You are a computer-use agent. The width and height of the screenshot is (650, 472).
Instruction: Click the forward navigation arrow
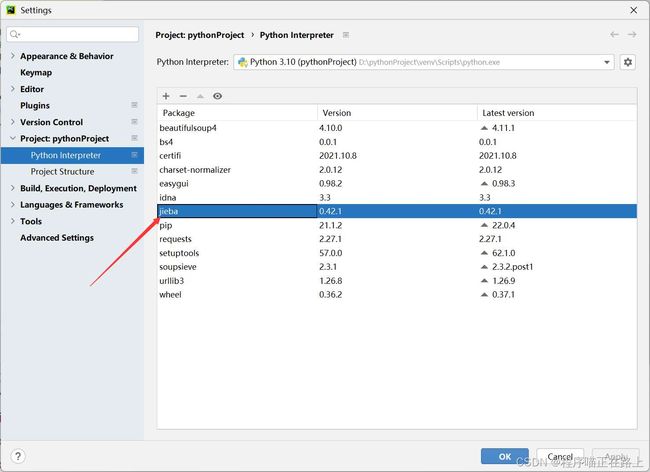[632, 35]
